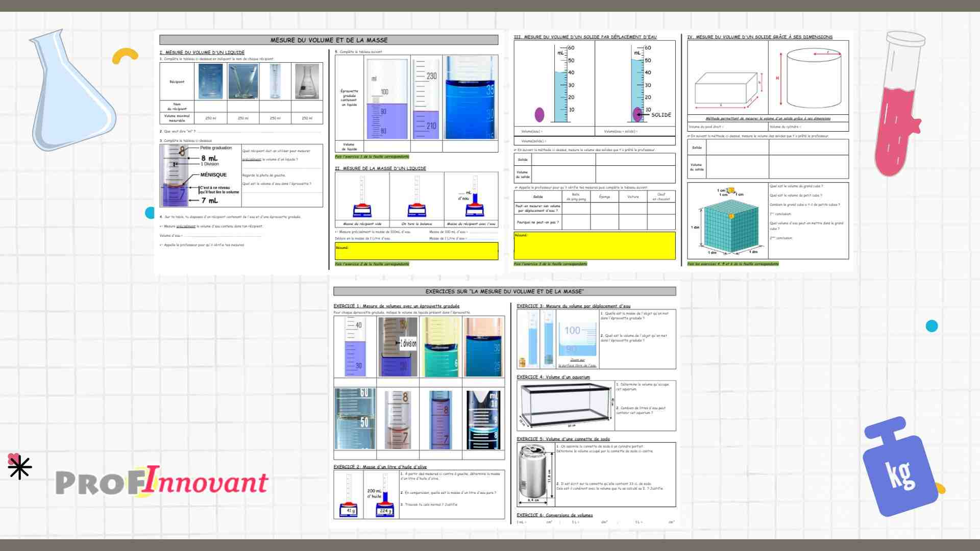Viewport: 980px width, 551px height.
Task: Click the ProfInnovant logo
Action: pyautogui.click(x=162, y=481)
